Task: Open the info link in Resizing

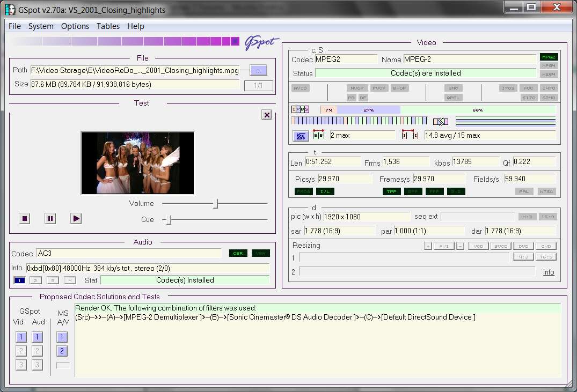Action: click(x=549, y=272)
